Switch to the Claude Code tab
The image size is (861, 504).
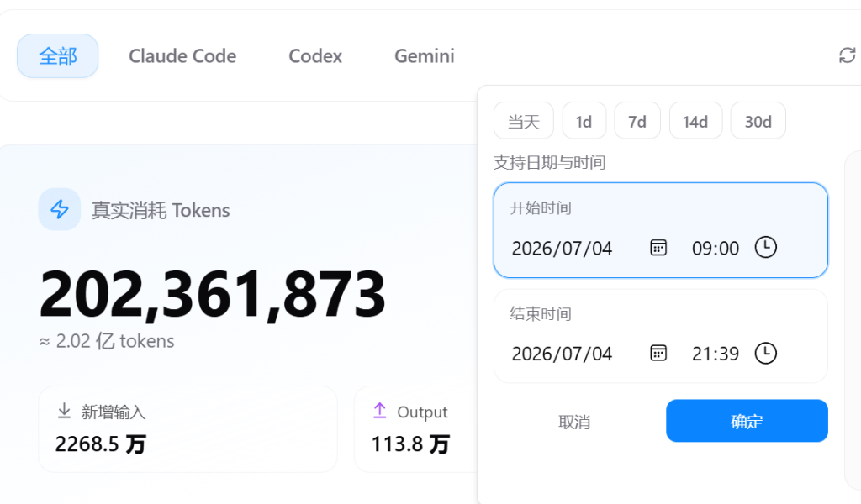coord(182,56)
